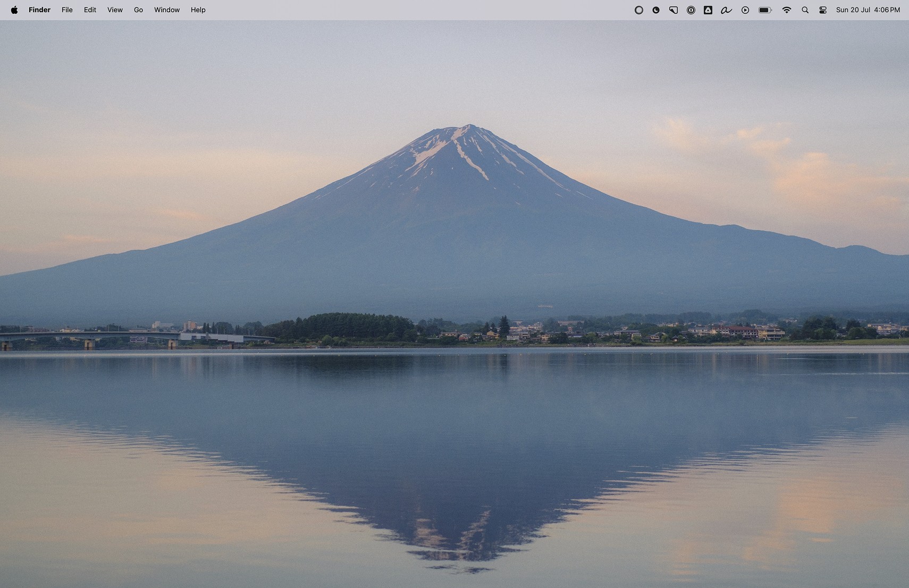This screenshot has width=909, height=588.
Task: Open the Edit menu
Action: pos(90,10)
